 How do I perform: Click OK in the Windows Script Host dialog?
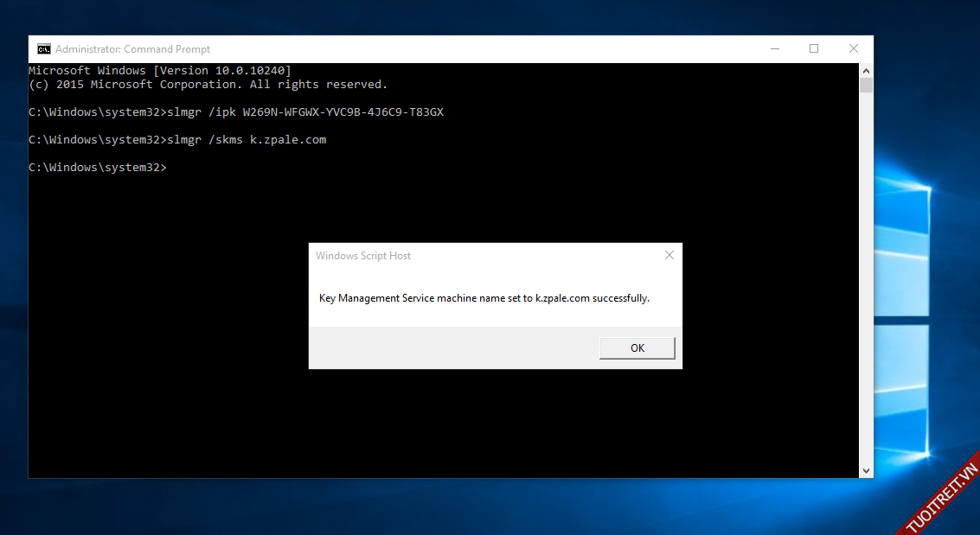pyautogui.click(x=637, y=348)
